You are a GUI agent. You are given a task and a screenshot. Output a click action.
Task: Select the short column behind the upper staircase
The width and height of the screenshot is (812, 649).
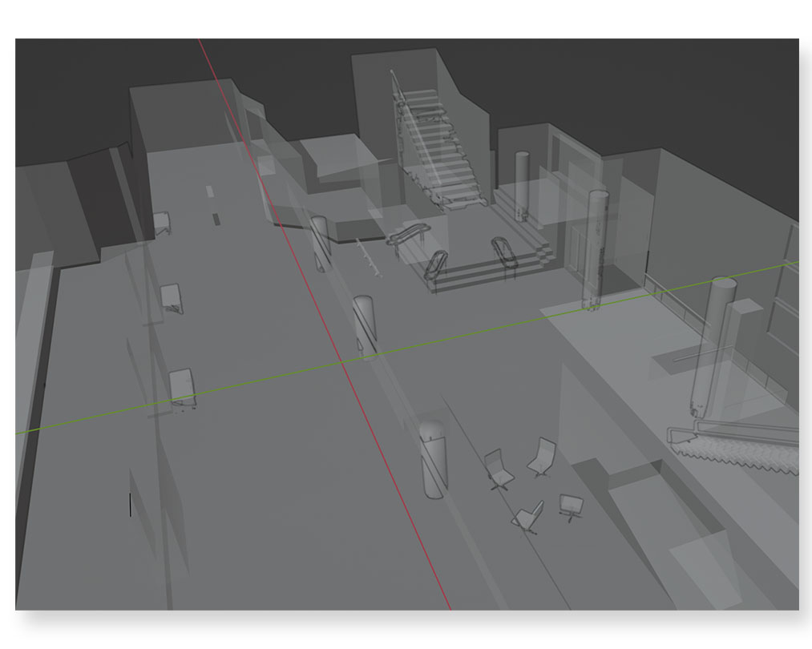(x=522, y=184)
